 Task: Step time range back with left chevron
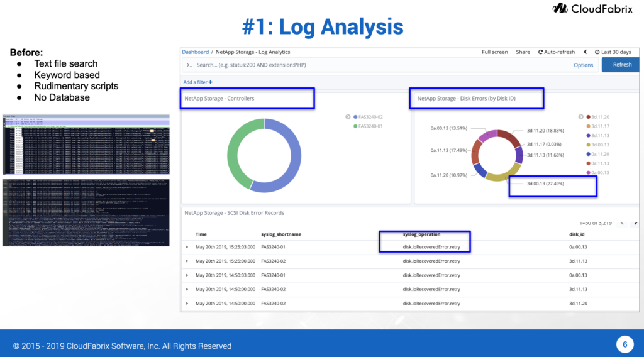(585, 52)
